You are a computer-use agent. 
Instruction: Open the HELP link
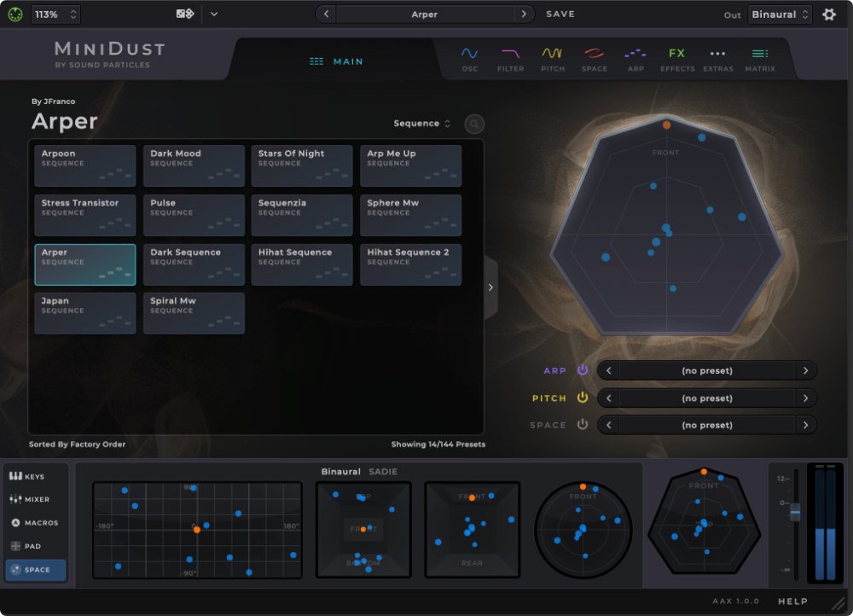click(x=792, y=601)
